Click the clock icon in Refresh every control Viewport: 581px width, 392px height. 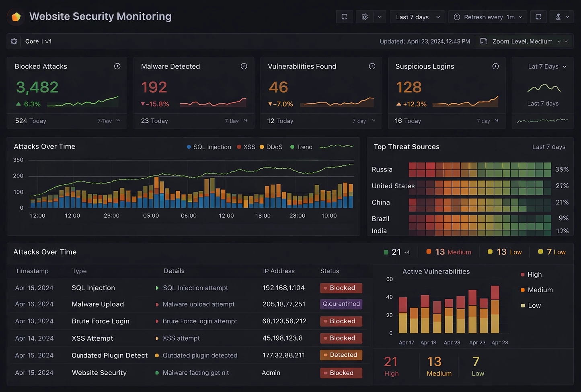(457, 17)
